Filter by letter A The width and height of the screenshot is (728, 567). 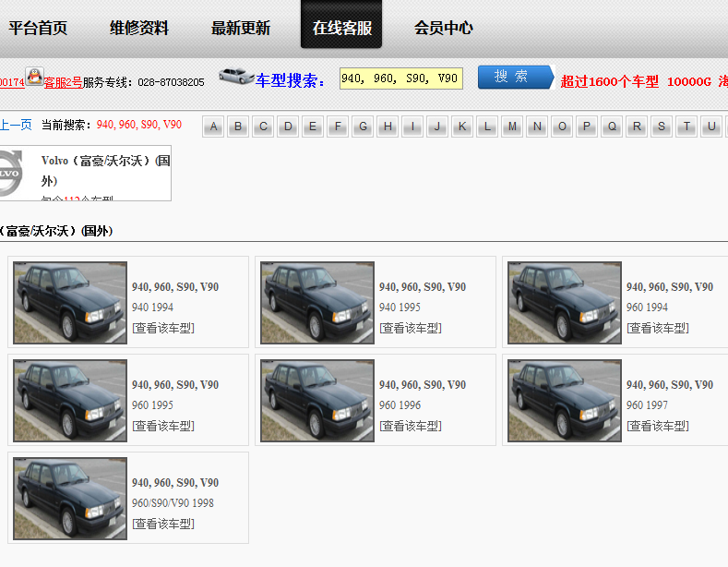tap(213, 127)
